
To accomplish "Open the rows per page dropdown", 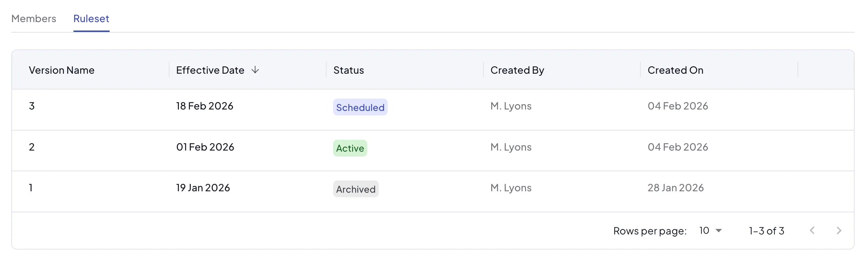I will [710, 231].
